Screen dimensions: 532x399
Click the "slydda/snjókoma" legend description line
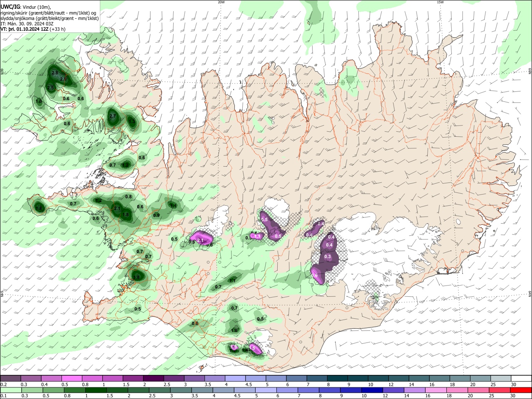(49, 18)
